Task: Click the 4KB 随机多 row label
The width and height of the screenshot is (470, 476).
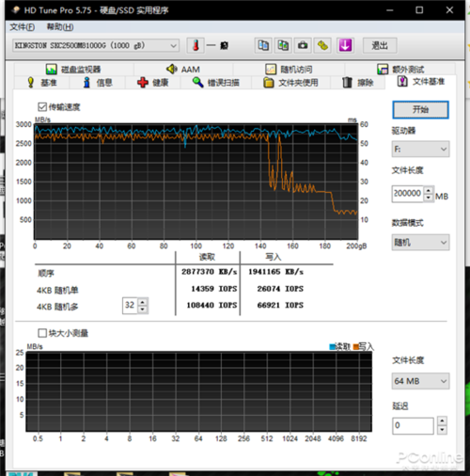Action: (57, 307)
